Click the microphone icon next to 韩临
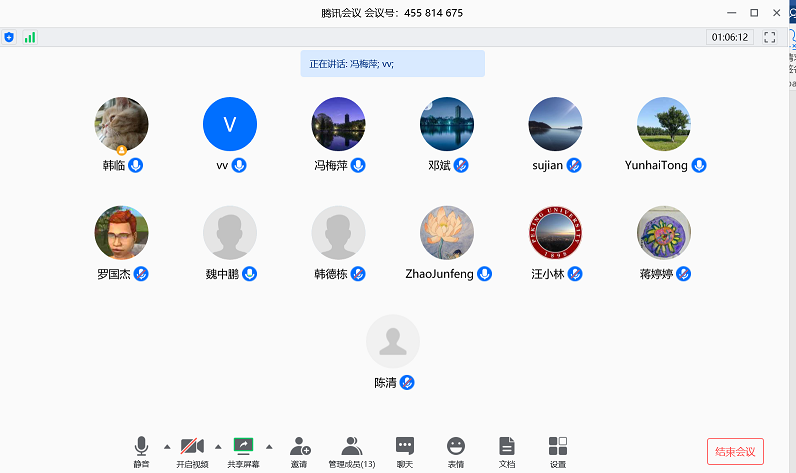The height and width of the screenshot is (473, 796). coord(136,165)
